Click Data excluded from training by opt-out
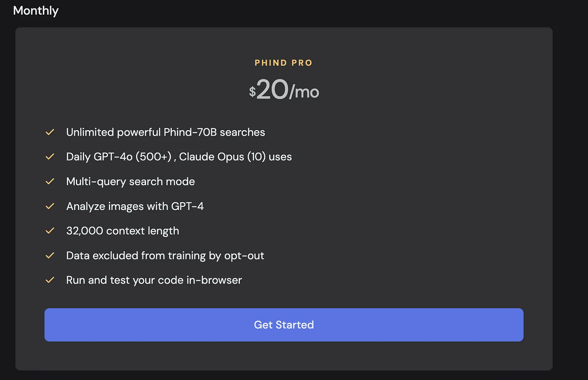 click(x=165, y=255)
